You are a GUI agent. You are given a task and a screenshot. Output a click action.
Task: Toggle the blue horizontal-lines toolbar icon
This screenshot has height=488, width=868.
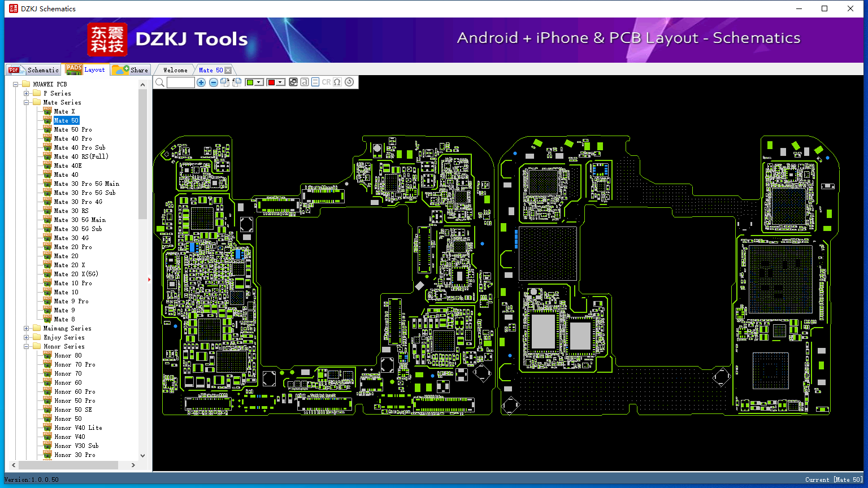point(315,82)
